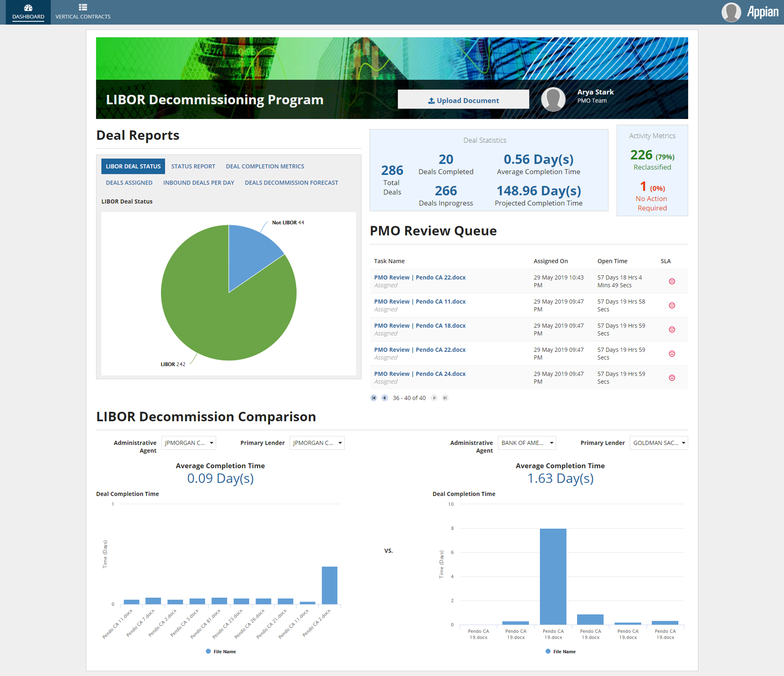Click SLA sad face for Pendo CA 11.docx
Screen dimensions: 784x676
(672, 306)
